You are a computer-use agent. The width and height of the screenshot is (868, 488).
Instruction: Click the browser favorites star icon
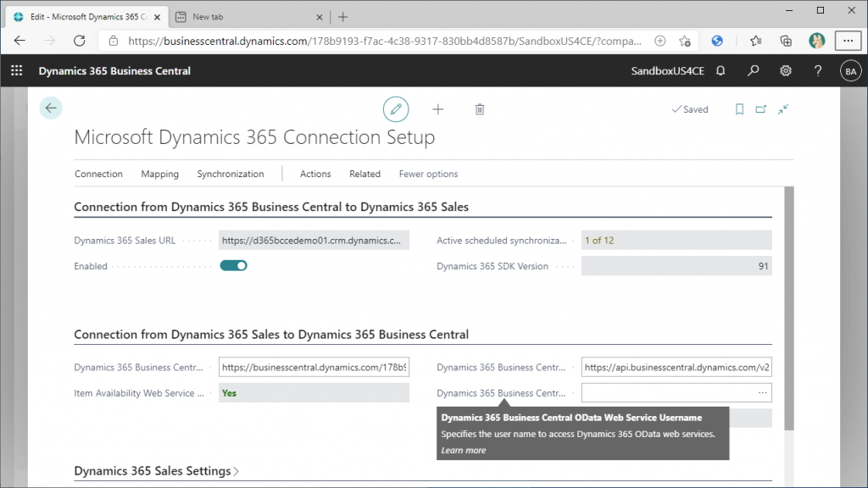pos(755,41)
